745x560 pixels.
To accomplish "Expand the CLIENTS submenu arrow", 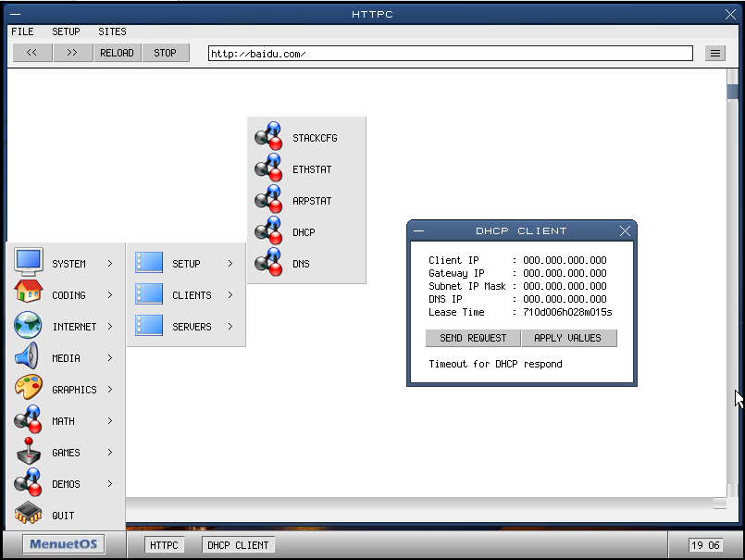I will pos(230,295).
